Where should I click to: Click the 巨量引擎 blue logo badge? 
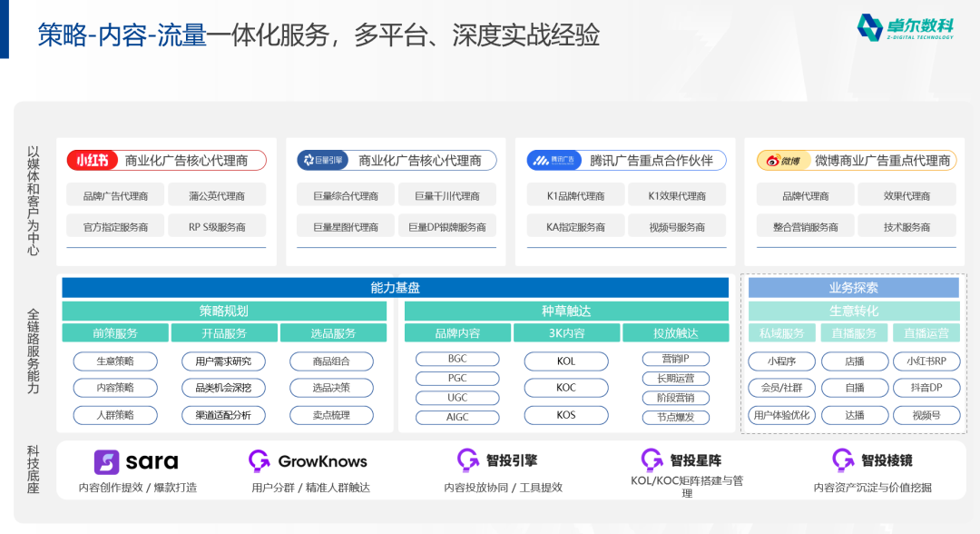point(322,161)
